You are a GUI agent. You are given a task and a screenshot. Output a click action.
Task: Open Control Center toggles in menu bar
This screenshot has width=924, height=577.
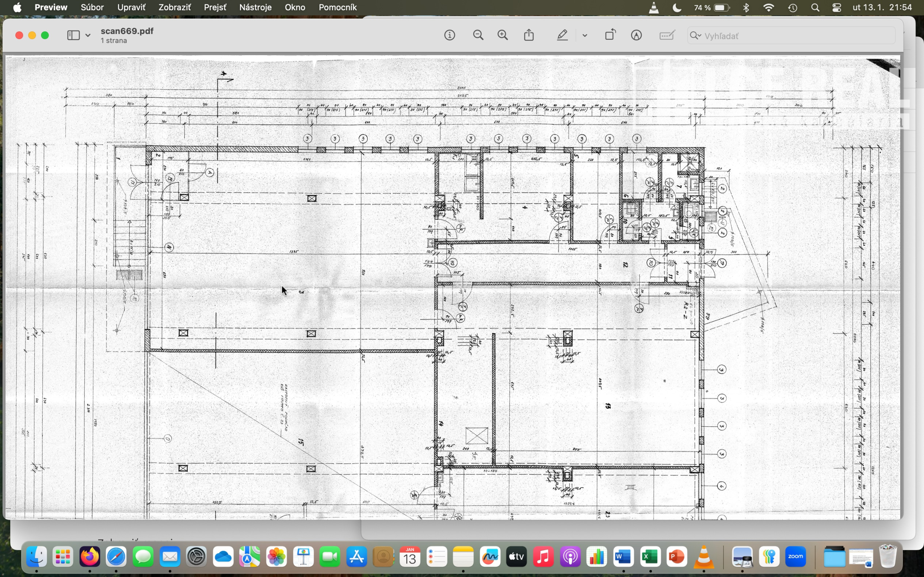837,8
